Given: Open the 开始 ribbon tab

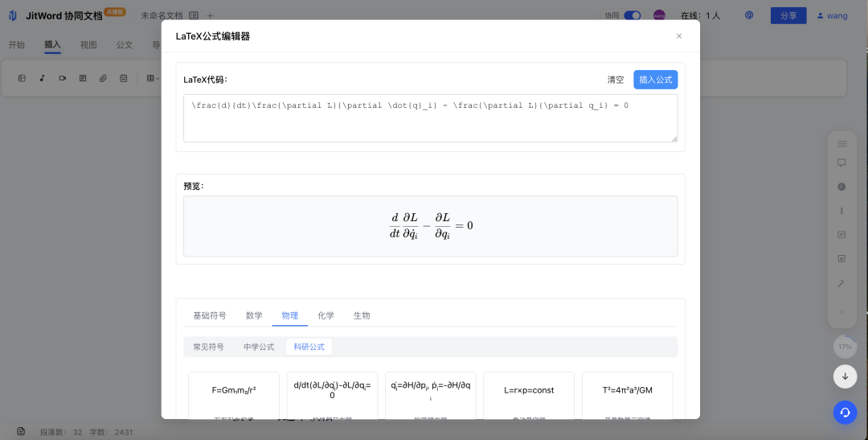Looking at the screenshot, I should 17,45.
